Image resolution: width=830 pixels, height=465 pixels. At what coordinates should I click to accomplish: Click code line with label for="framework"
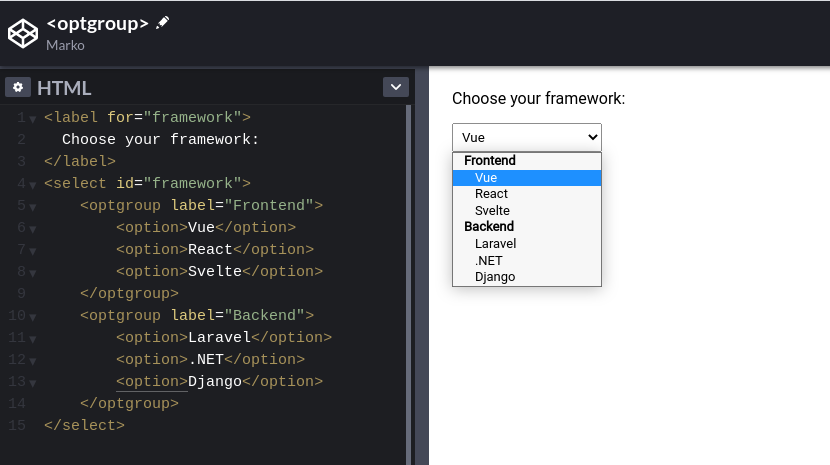(x=147, y=117)
